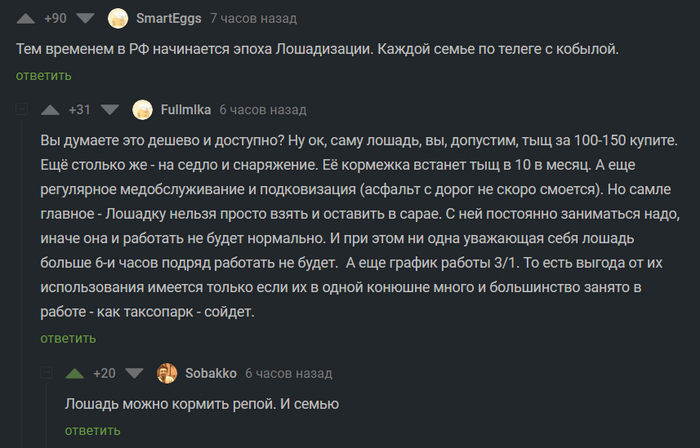Collapse the Fullmika comment thread
The height and width of the screenshot is (448, 700).
21,109
